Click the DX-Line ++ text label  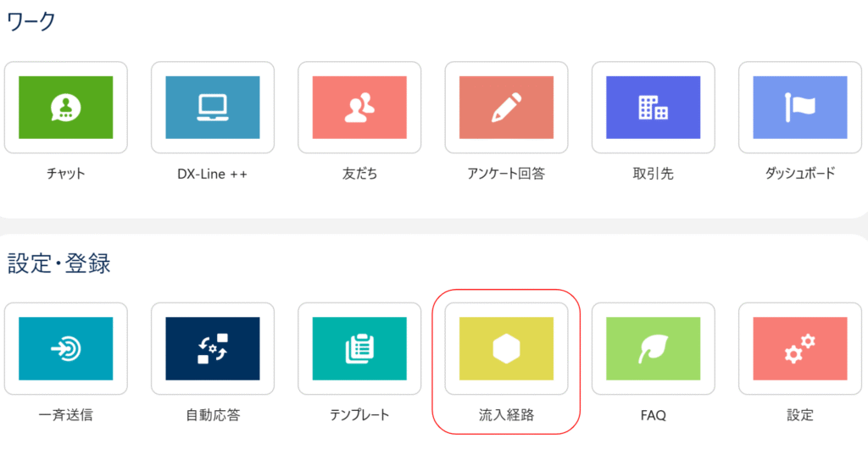tap(212, 175)
